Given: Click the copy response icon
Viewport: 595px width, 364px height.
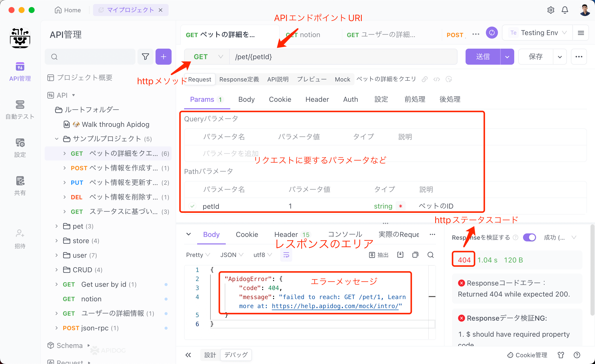Looking at the screenshot, I should 415,255.
